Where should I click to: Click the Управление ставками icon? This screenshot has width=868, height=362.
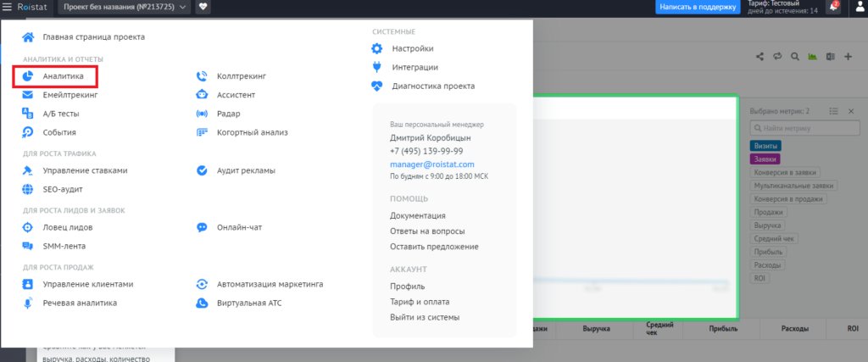28,170
